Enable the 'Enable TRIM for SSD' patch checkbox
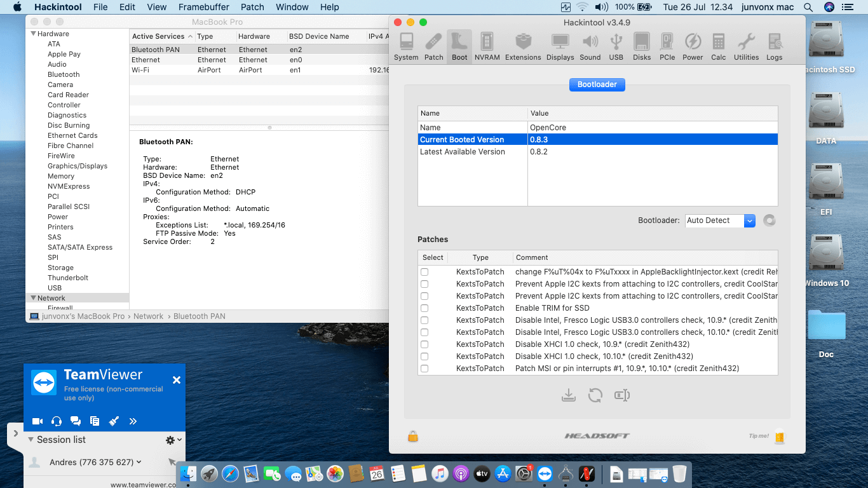The width and height of the screenshot is (868, 488). (x=424, y=308)
